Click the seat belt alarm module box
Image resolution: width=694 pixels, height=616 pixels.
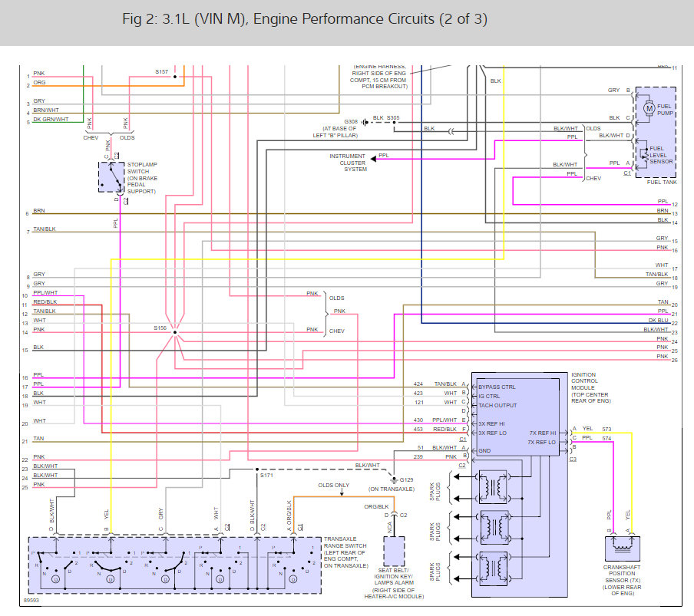(x=394, y=551)
